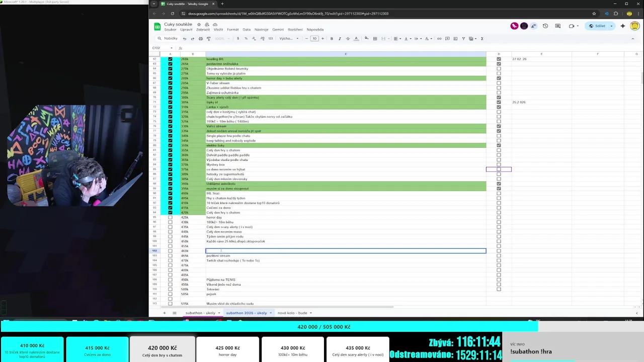The image size is (644, 362).
Task: Bookmark page with address bar star
Action: point(594,14)
